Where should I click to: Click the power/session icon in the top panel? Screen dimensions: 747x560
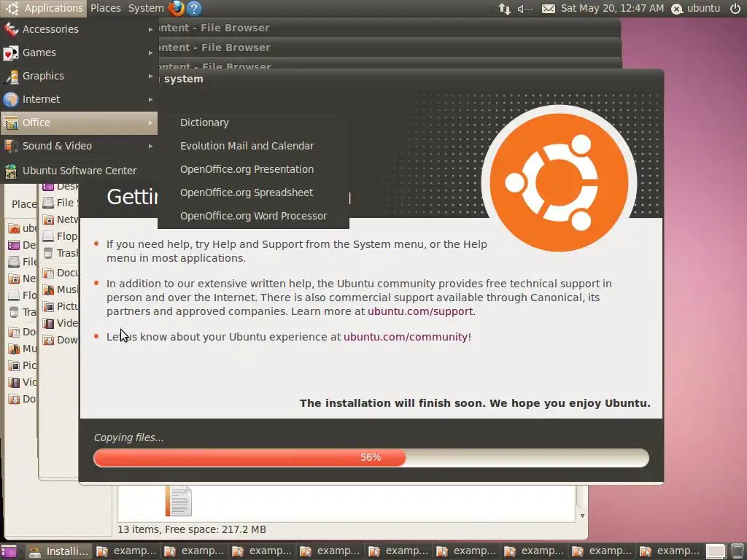point(735,8)
